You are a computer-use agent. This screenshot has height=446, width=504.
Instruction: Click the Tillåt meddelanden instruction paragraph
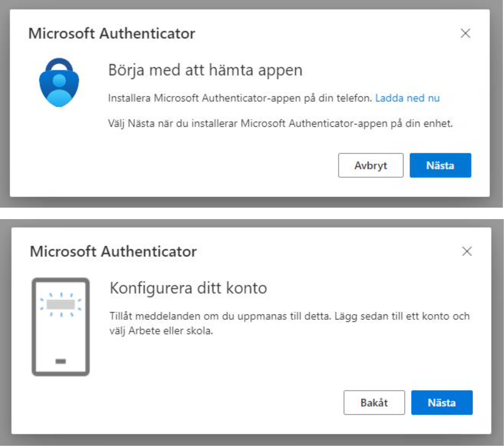click(289, 323)
